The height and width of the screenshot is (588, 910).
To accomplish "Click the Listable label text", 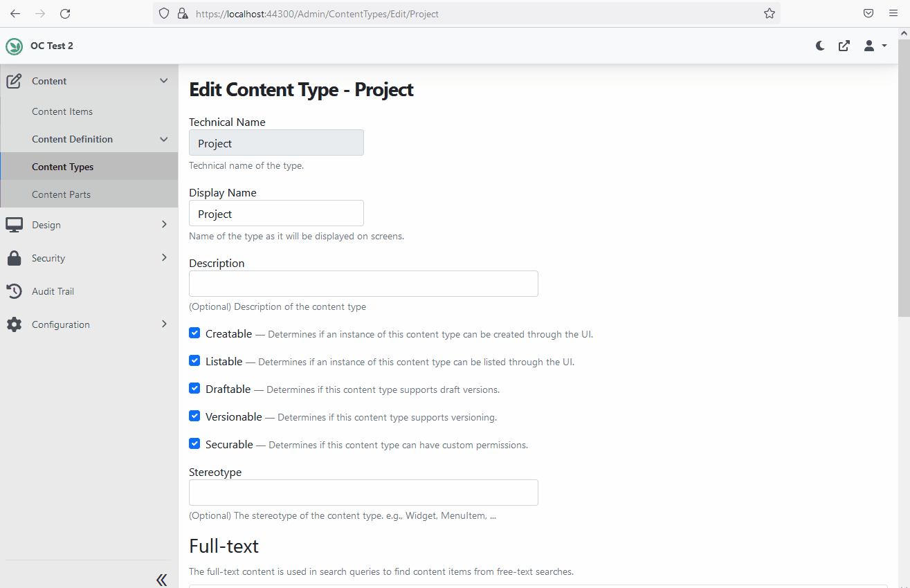I will (x=224, y=361).
